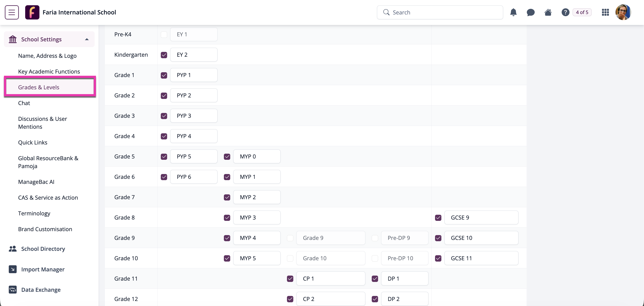Uncheck the PYP 5 checkbox
Image resolution: width=644 pixels, height=306 pixels.
pos(164,157)
